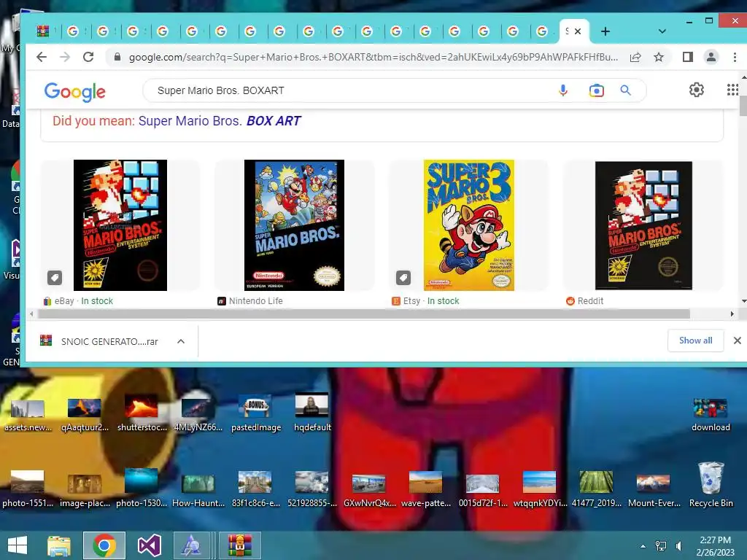Click the forward navigation arrow
Viewport: 747px width, 560px height.
coord(65,57)
